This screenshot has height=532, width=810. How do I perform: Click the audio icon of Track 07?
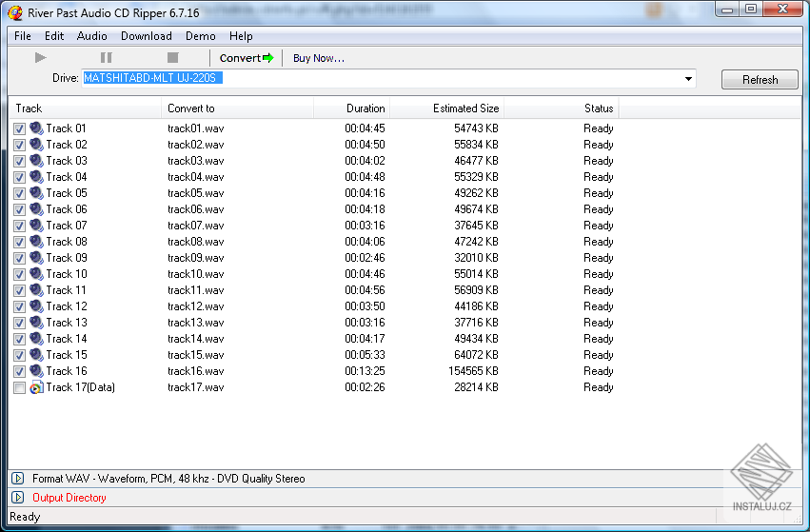[x=36, y=226]
